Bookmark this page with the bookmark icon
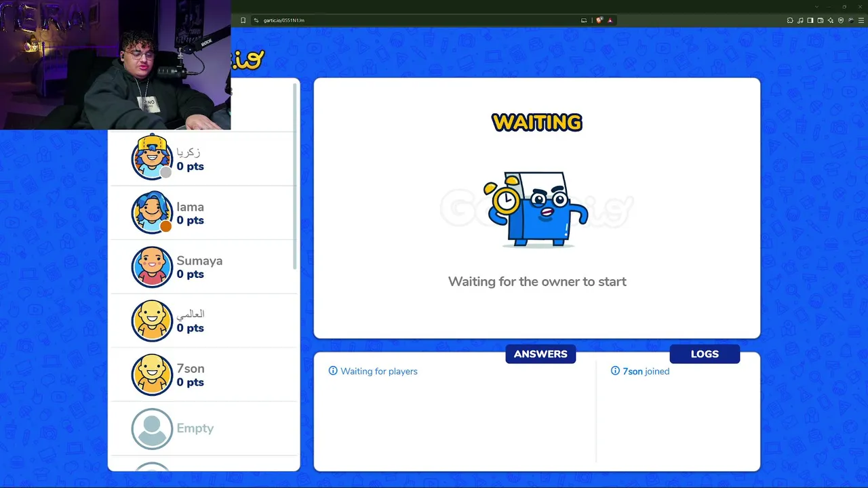Image resolution: width=868 pixels, height=488 pixels. 243,20
